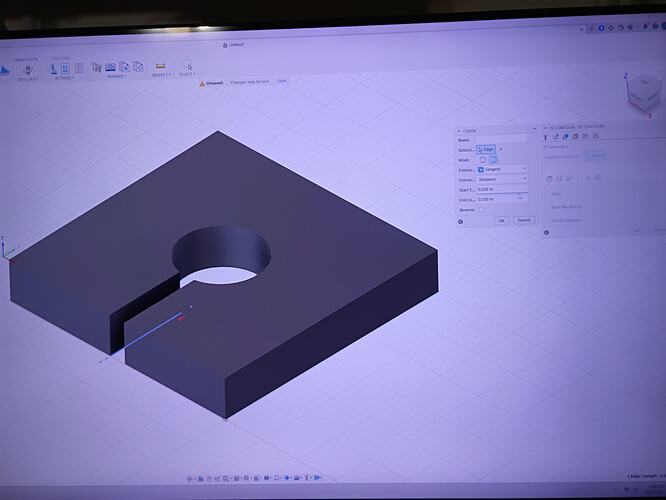The image size is (666, 500).
Task: Click the highlighted blue edge on the model
Action: pyautogui.click(x=146, y=335)
